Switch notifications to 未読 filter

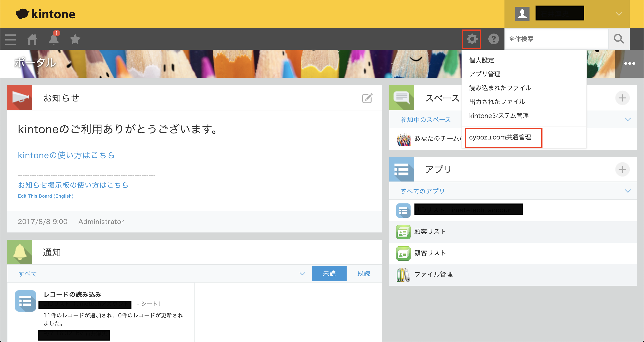329,274
